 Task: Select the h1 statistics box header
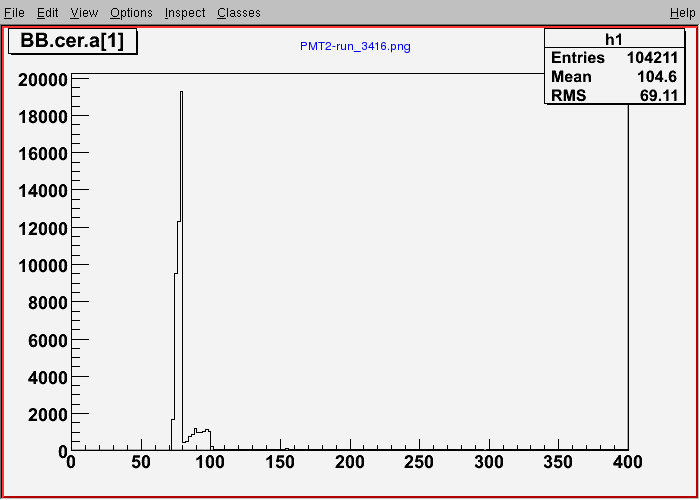pos(614,39)
